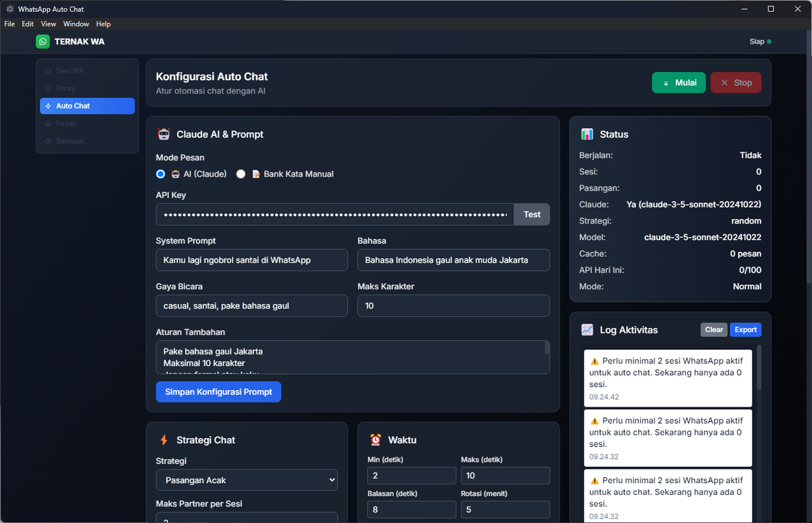The height and width of the screenshot is (523, 812).
Task: Click the Bantuan sidebar icon
Action: (48, 141)
